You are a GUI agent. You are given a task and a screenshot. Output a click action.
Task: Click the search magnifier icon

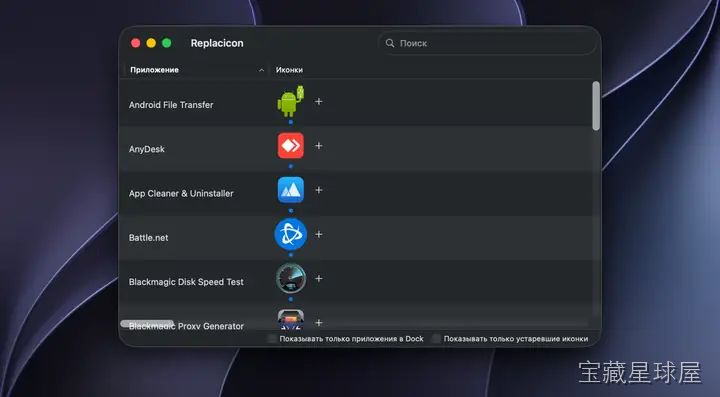click(x=390, y=43)
